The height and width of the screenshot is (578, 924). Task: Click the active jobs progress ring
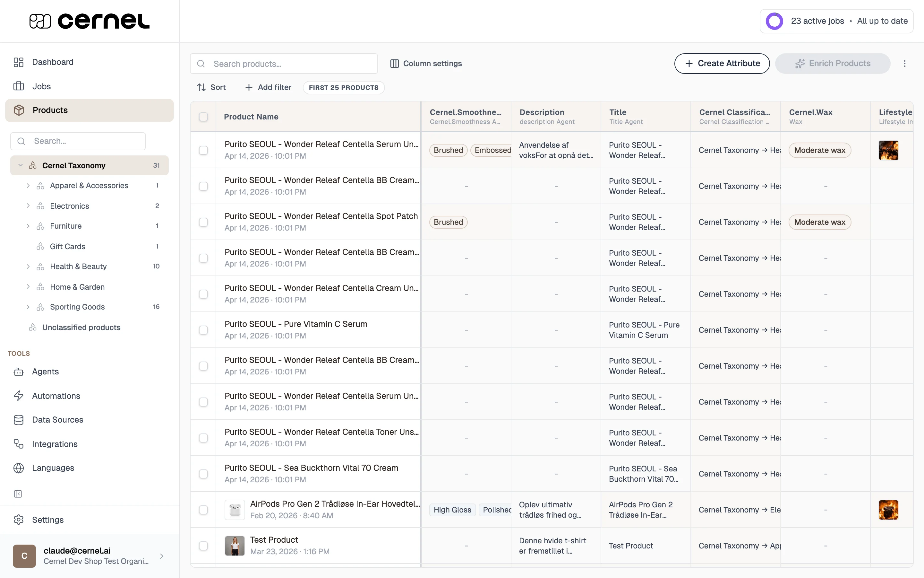pyautogui.click(x=775, y=21)
